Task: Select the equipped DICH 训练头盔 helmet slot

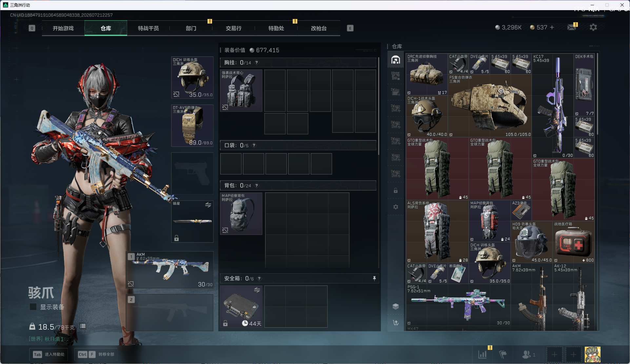Action: pyautogui.click(x=192, y=78)
